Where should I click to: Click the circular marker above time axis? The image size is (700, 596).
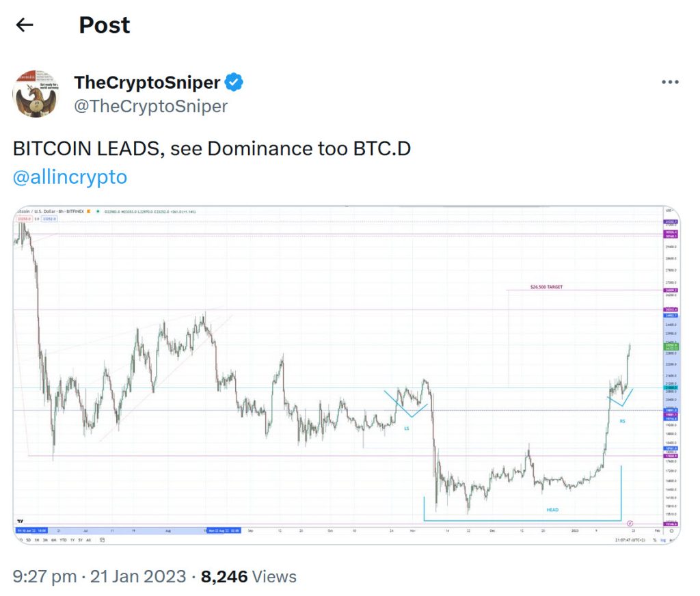click(629, 523)
